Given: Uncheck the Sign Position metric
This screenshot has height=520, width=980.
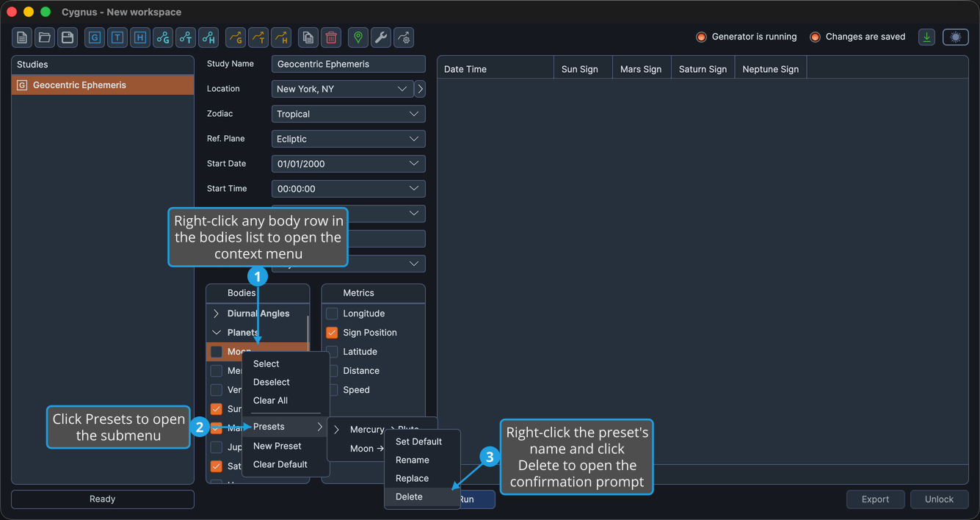Looking at the screenshot, I should tap(332, 333).
